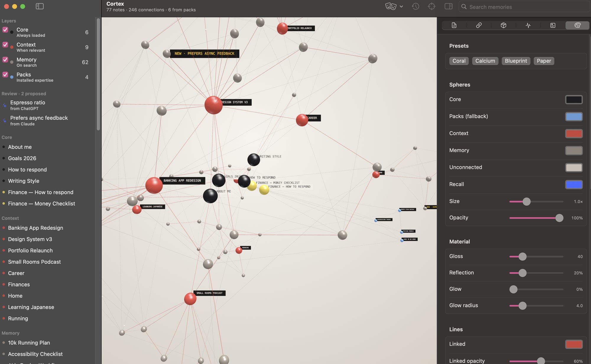The width and height of the screenshot is (591, 364).
Task: Open the cube packs tab
Action: [504, 25]
